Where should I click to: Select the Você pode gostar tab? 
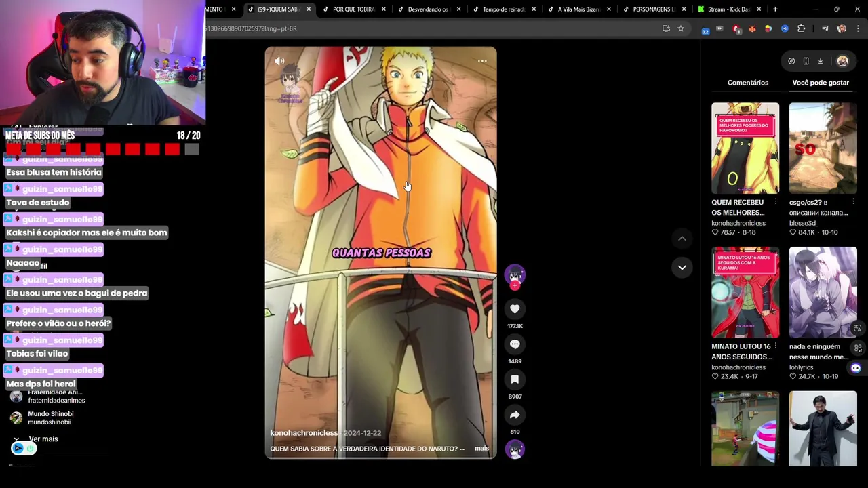coord(821,83)
